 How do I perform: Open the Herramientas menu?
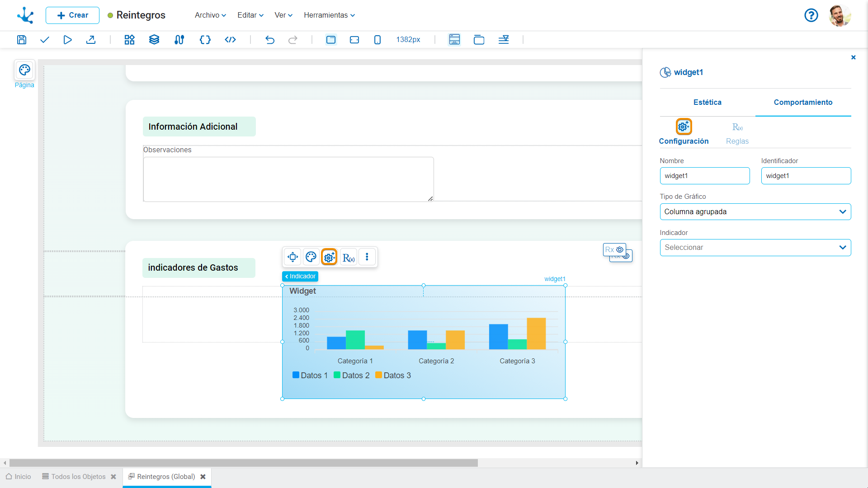point(329,15)
